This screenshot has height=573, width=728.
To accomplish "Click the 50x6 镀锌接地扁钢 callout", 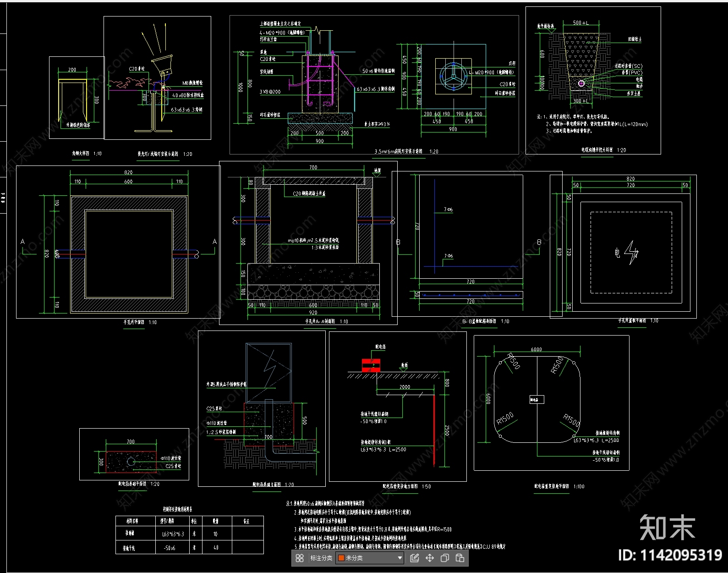I will (378, 71).
